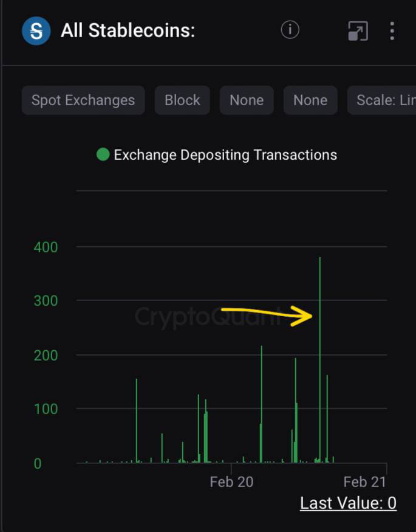
Task: Click the green legend dot indicator
Action: point(102,154)
